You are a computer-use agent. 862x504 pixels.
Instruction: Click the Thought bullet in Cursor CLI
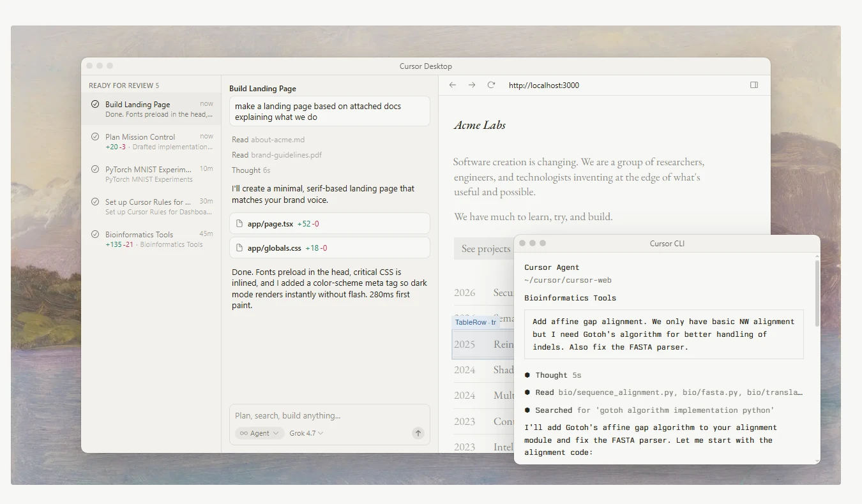[527, 375]
